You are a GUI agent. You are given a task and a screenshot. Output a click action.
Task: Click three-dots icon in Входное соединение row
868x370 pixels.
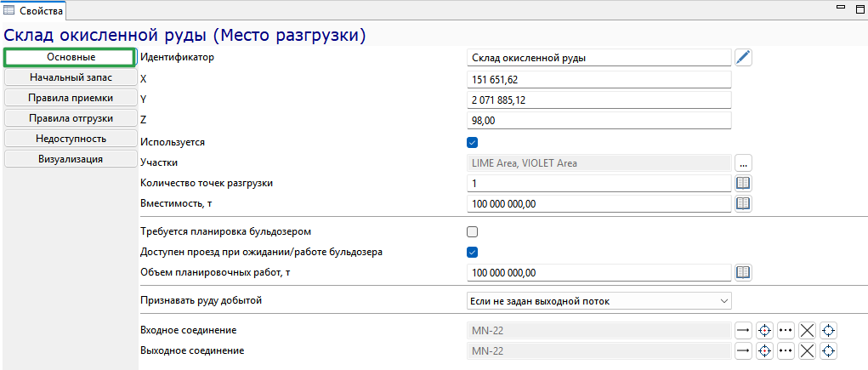click(786, 331)
